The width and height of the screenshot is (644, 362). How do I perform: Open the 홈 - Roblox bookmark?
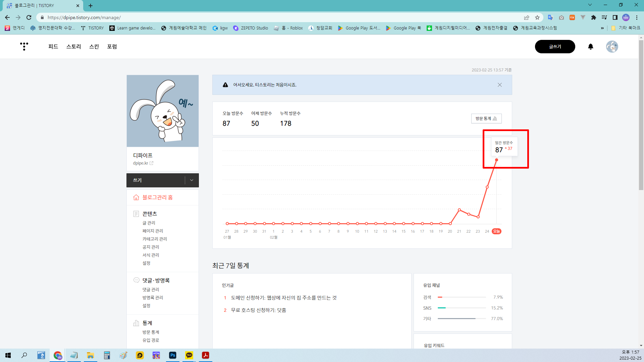pyautogui.click(x=288, y=28)
